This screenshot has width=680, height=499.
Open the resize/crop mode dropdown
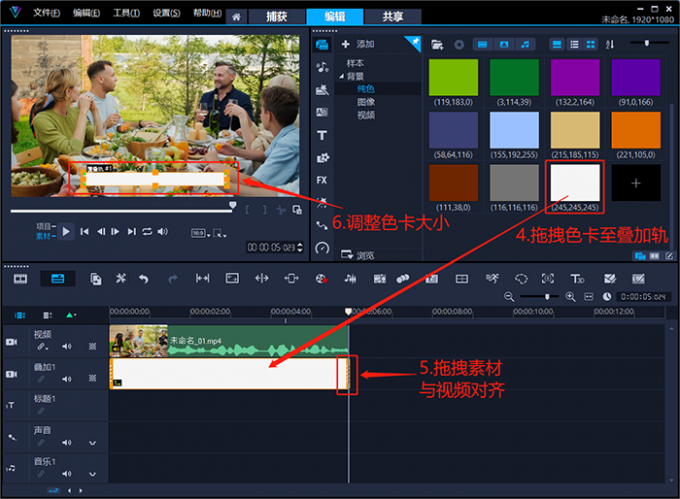(x=219, y=233)
